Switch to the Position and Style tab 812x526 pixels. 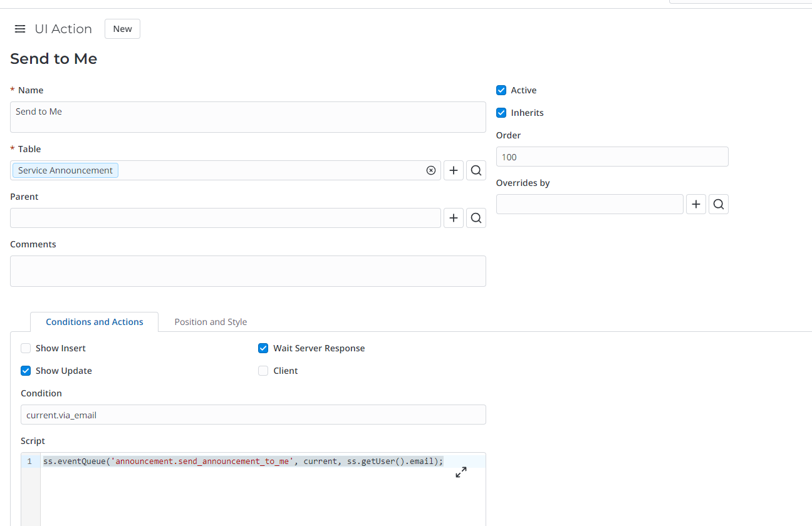211,322
